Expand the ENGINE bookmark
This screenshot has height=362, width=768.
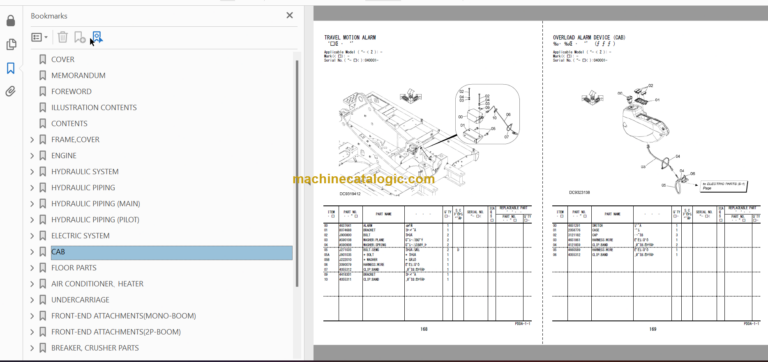pos(32,156)
